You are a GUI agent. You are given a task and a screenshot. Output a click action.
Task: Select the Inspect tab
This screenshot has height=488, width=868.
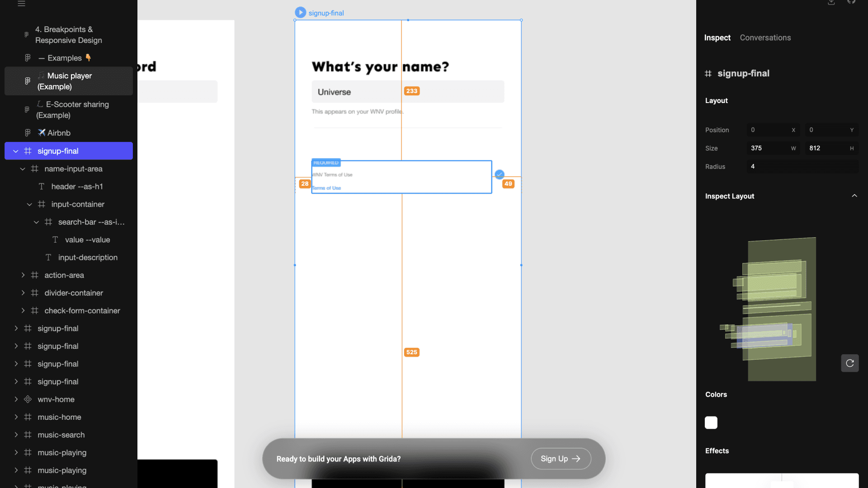click(717, 38)
